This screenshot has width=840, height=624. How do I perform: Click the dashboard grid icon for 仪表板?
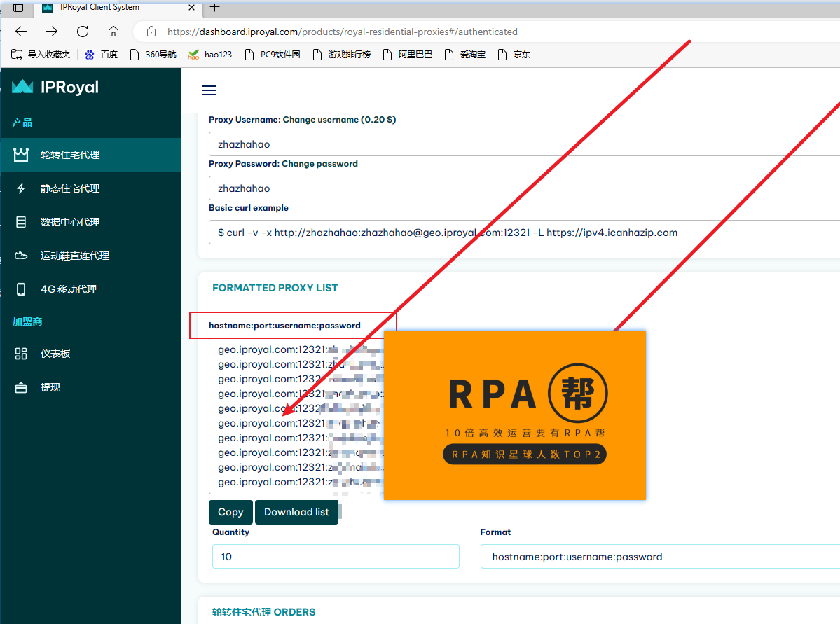(21, 354)
